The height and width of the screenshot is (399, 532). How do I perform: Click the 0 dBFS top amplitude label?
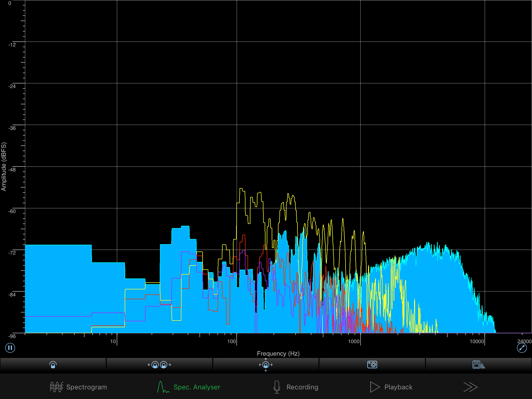click(x=10, y=3)
